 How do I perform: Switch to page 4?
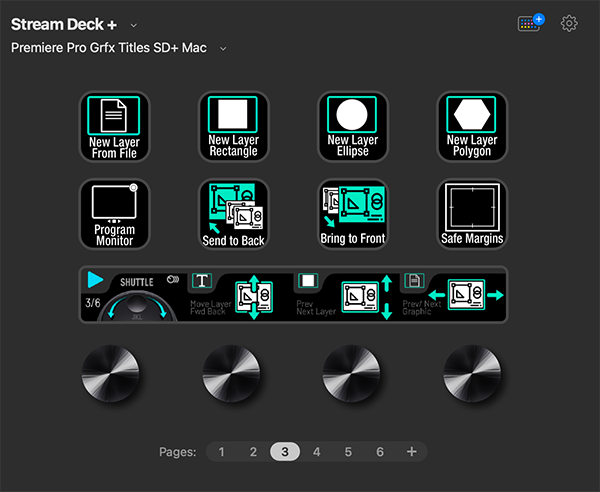[x=316, y=452]
